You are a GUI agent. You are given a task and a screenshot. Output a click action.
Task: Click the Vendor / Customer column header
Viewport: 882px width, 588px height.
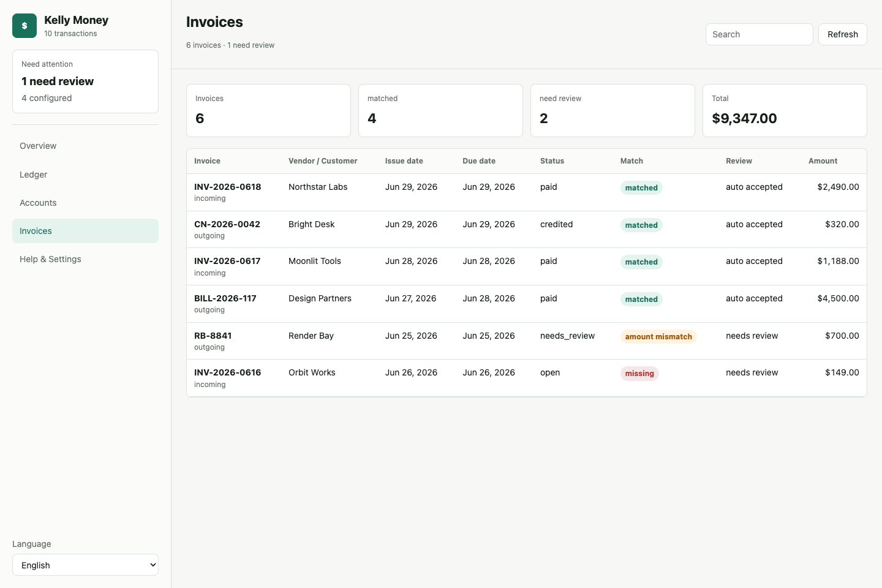[323, 161]
